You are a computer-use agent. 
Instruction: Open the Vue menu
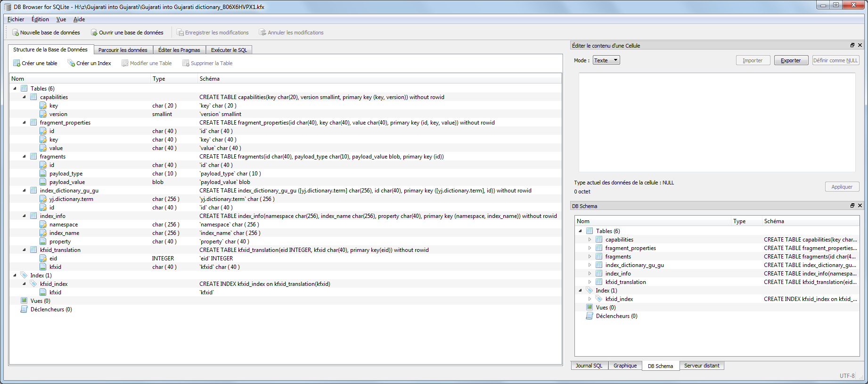(61, 19)
